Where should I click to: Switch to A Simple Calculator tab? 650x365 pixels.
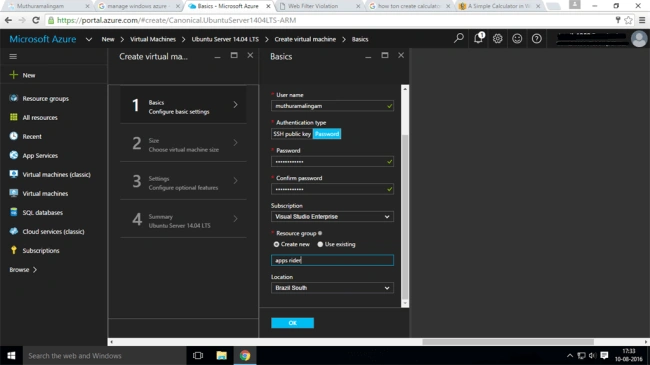pos(499,6)
